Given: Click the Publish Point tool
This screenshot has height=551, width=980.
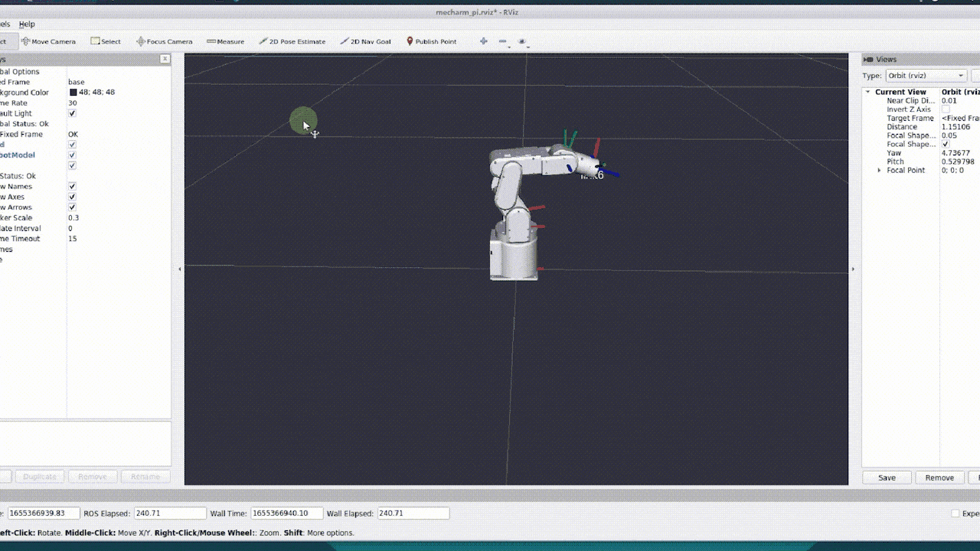Looking at the screenshot, I should (431, 41).
